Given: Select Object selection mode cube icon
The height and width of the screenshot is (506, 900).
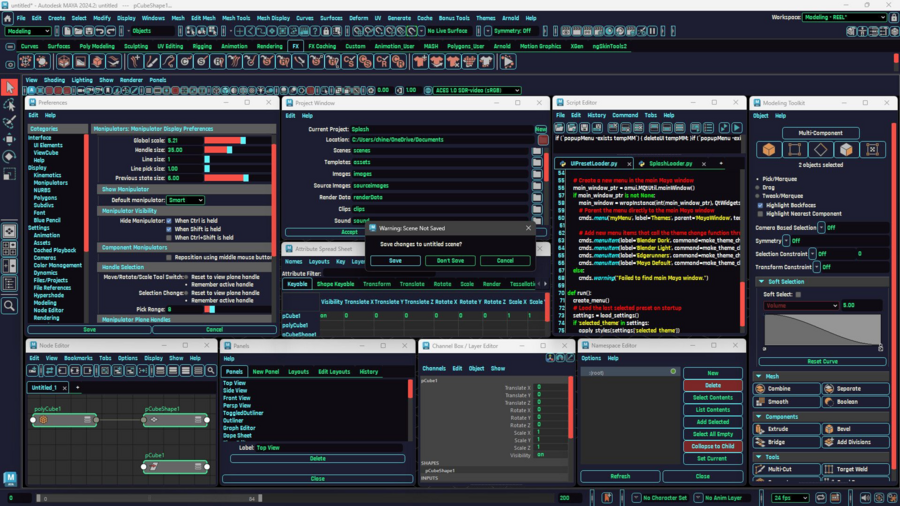Looking at the screenshot, I should (768, 150).
